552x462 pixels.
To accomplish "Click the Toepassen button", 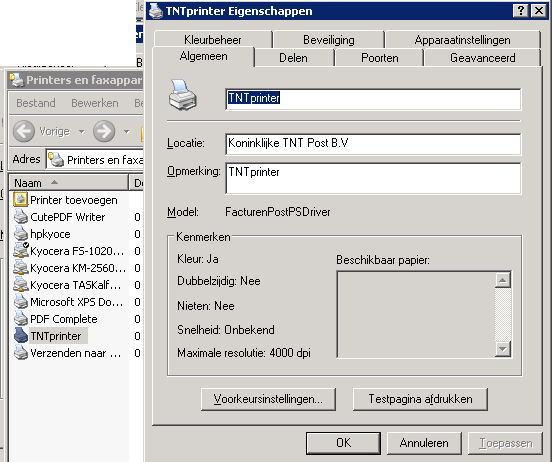I will (506, 443).
